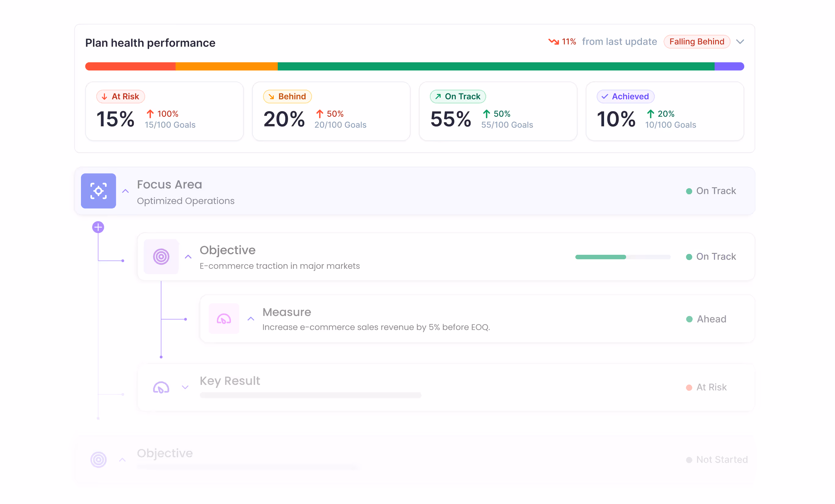Collapse the Focus Area row chevron

pos(125,191)
